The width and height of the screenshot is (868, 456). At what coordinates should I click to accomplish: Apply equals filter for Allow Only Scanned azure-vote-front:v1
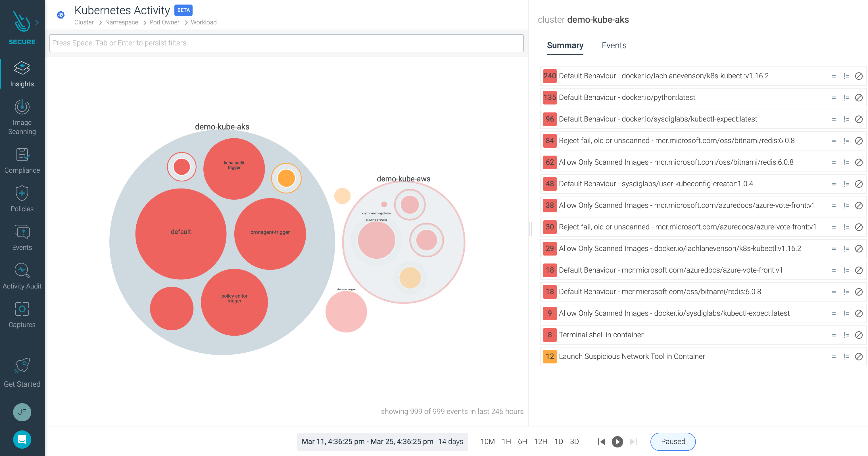pos(834,206)
